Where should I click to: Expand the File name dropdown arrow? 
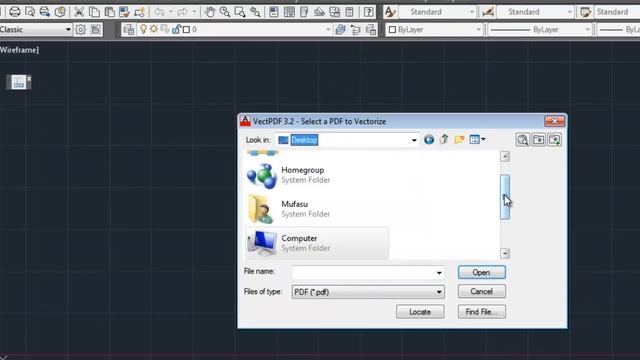439,272
